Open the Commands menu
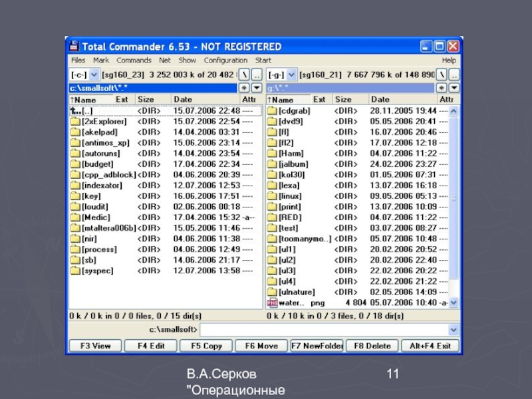 click(134, 61)
